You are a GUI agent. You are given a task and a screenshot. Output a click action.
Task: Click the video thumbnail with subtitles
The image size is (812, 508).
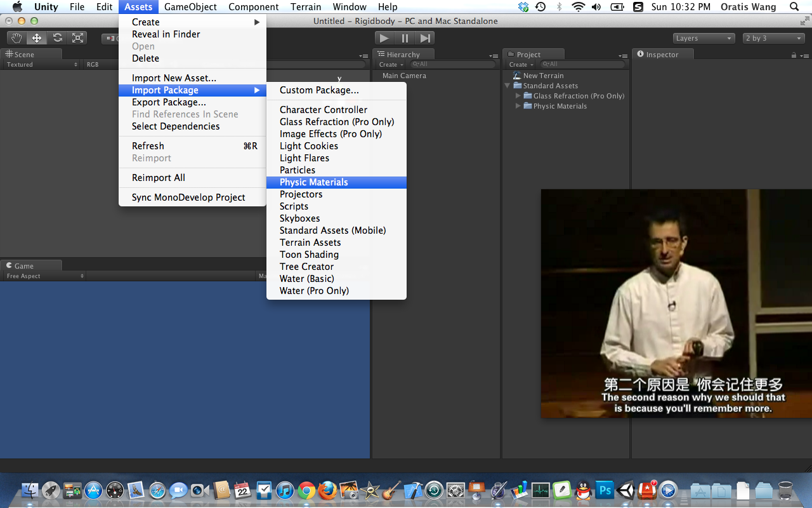tap(676, 304)
